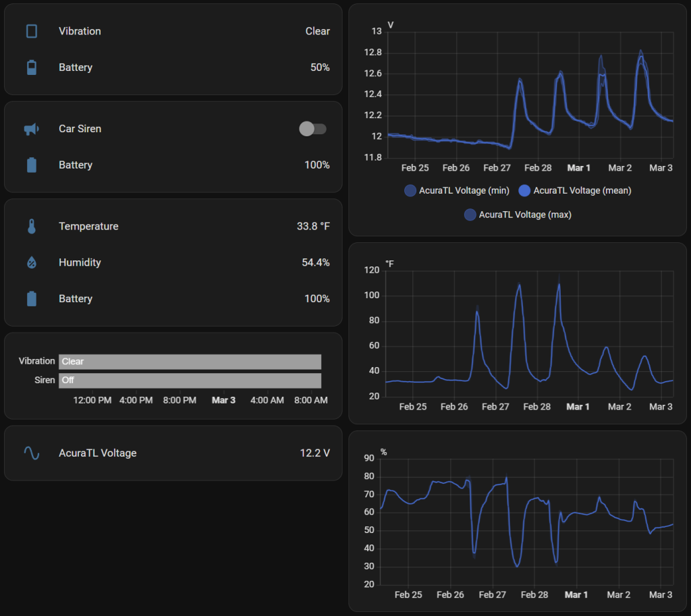Click the battery icon beside 50%
691x616 pixels.
pyautogui.click(x=31, y=67)
